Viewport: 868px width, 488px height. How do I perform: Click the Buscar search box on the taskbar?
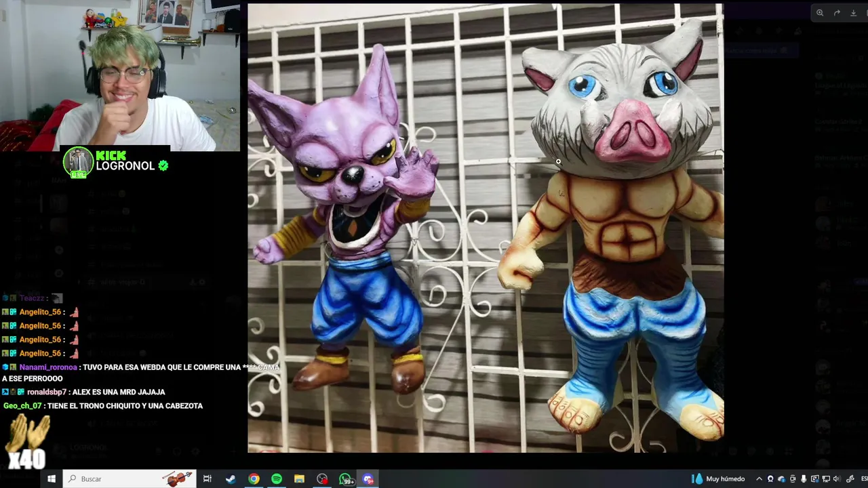click(130, 479)
